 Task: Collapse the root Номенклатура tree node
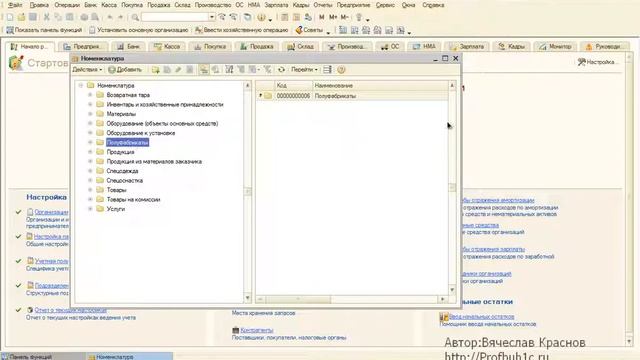(81, 85)
